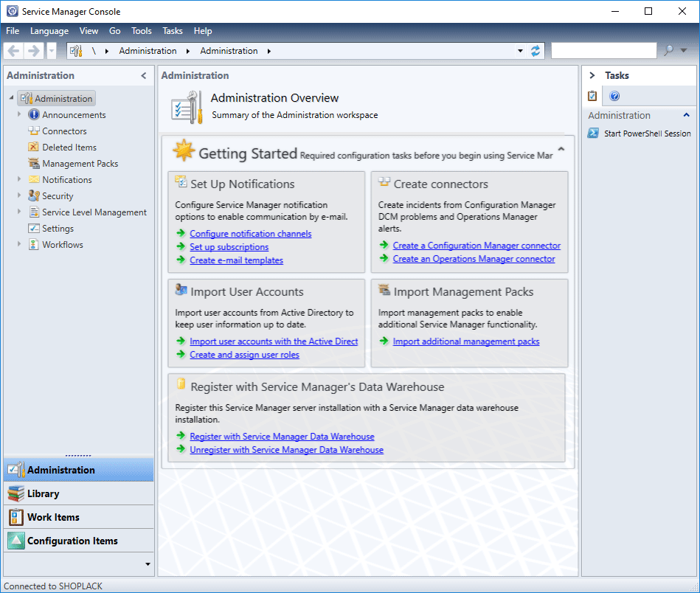This screenshot has height=593, width=700.
Task: Collapse the Tasks pane chevron
Action: pyautogui.click(x=592, y=75)
